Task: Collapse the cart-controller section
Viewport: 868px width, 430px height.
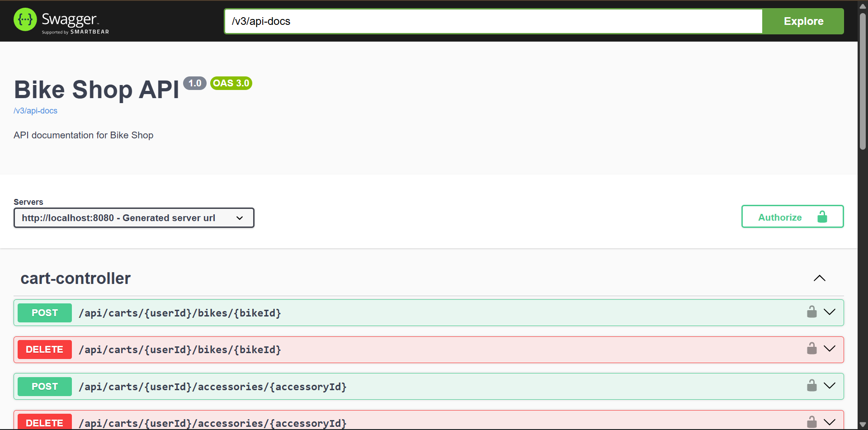Action: tap(820, 278)
